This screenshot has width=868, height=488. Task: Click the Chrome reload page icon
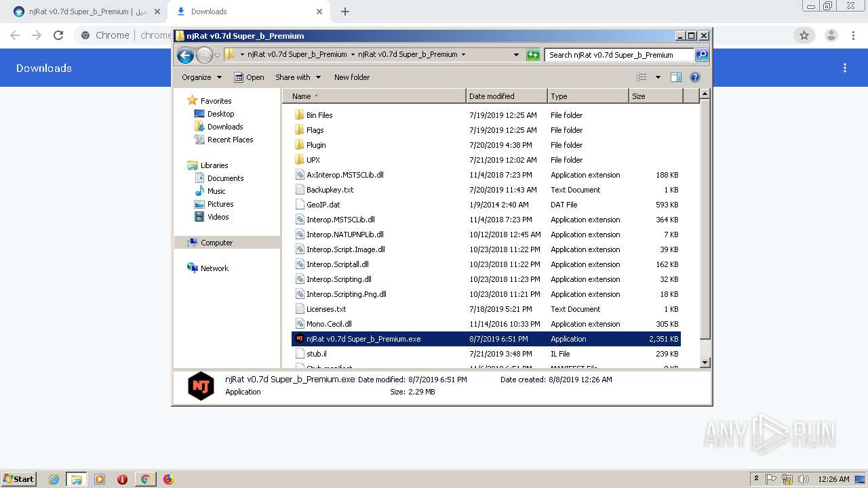(58, 35)
